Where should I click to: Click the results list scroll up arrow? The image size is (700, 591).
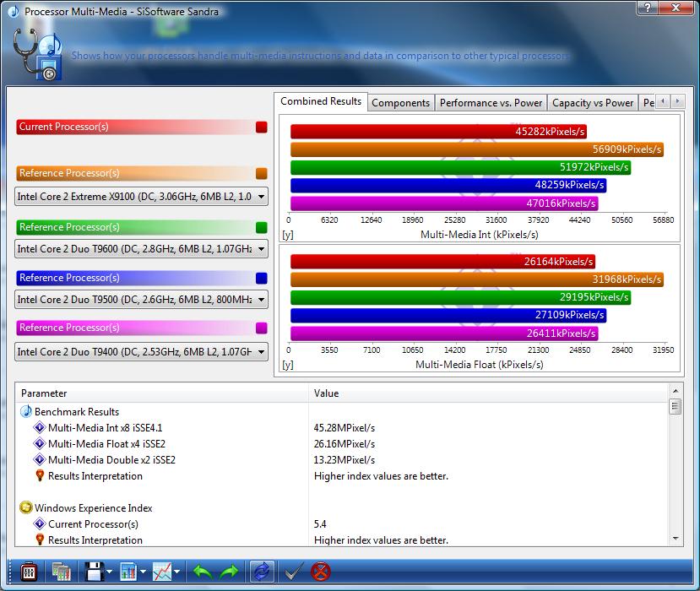pyautogui.click(x=676, y=391)
